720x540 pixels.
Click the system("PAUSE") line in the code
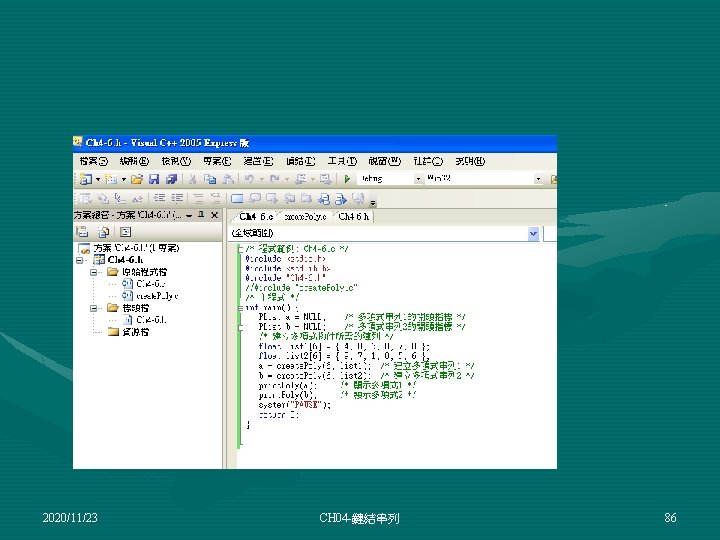pyautogui.click(x=294, y=405)
